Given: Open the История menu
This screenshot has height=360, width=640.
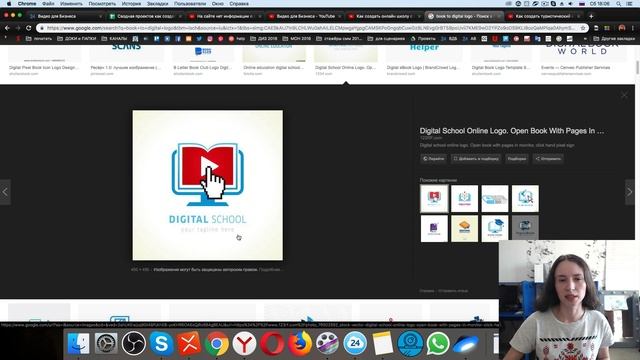Looking at the screenshot, I should (131, 4).
